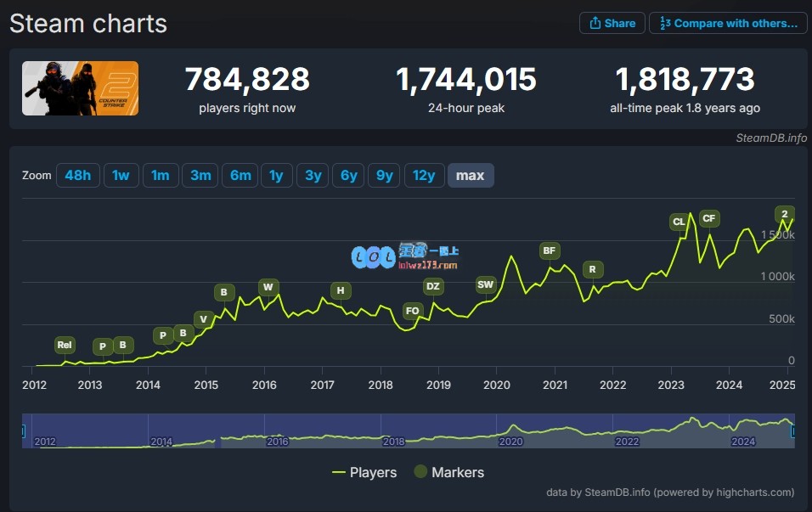Viewport: 812px width, 512px height.
Task: Click the left navigator range handle
Action: pos(23,431)
